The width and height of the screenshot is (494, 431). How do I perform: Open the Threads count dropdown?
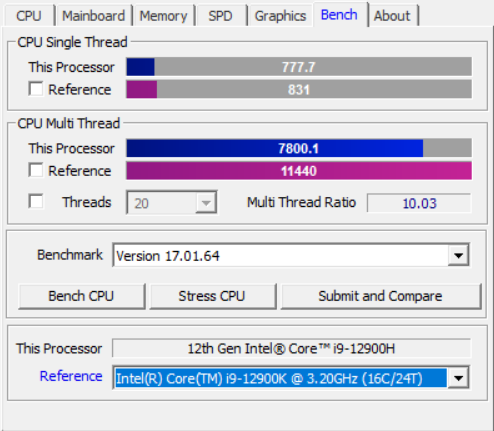click(x=172, y=202)
